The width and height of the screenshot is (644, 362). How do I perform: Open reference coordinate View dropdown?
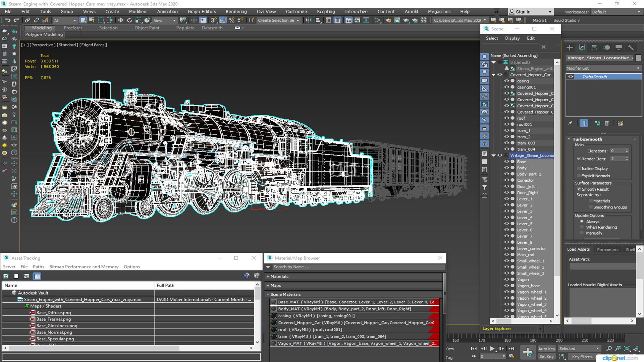point(165,20)
